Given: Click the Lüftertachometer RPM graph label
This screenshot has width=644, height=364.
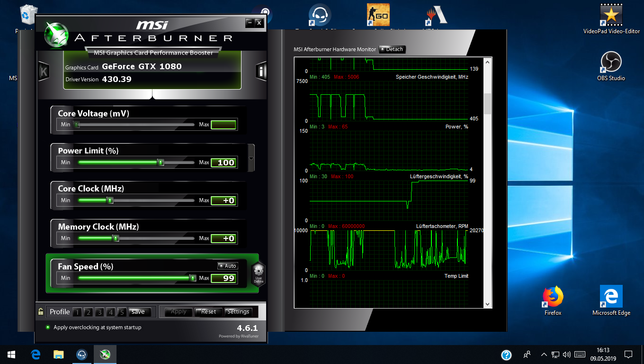Looking at the screenshot, I should (x=442, y=226).
